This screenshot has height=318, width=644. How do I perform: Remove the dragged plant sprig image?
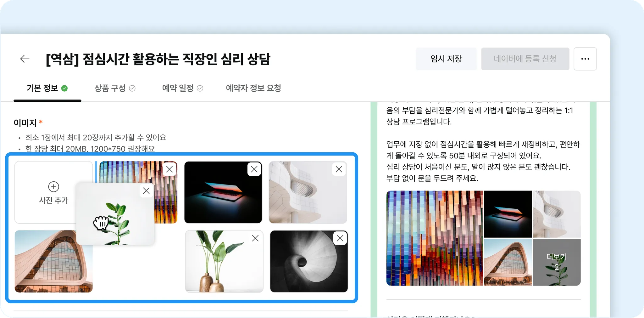tap(146, 190)
